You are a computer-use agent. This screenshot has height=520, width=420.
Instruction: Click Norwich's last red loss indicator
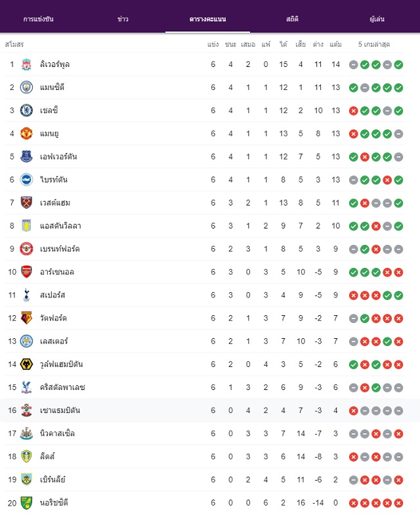(398, 503)
